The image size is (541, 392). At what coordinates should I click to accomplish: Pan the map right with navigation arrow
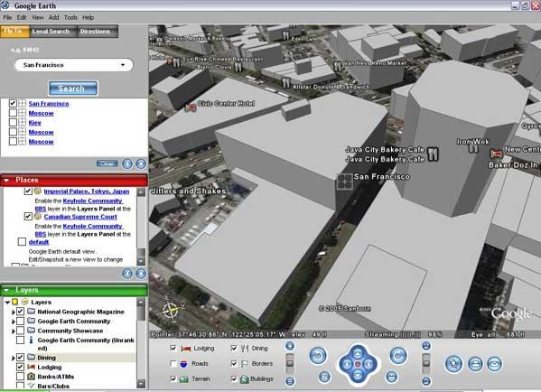click(368, 364)
